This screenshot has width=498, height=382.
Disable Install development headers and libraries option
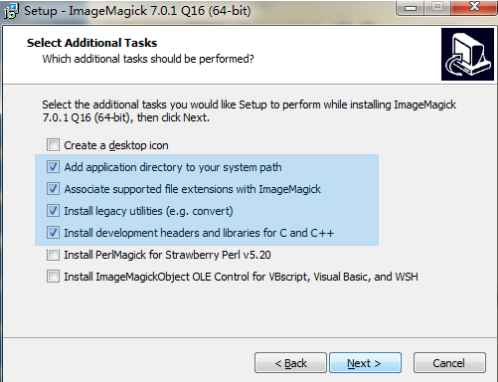click(53, 233)
